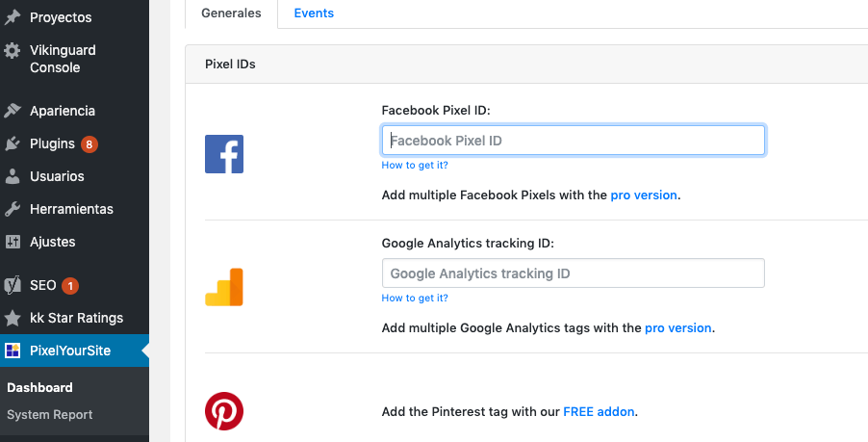The width and height of the screenshot is (868, 442).
Task: Follow the FREE addon Pinterest link
Action: point(599,411)
